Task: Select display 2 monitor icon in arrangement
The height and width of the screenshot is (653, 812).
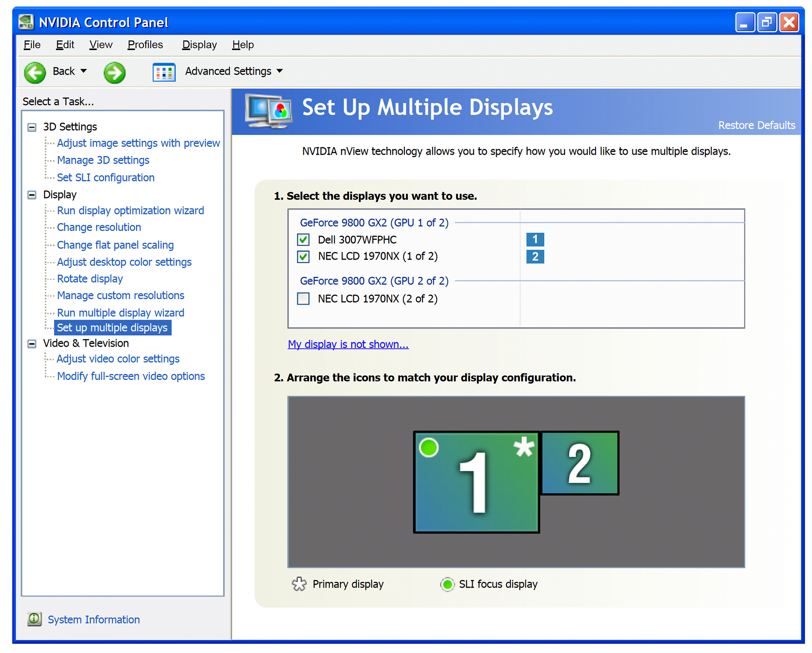Action: [579, 462]
